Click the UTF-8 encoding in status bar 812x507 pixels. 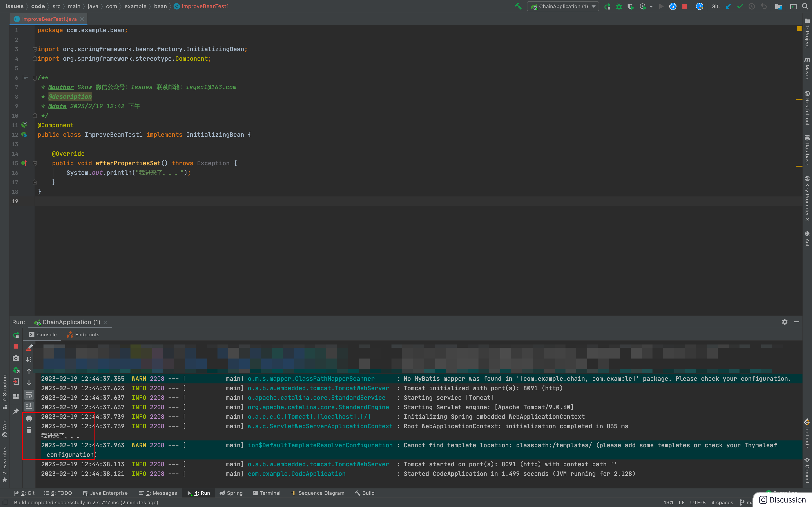[x=698, y=502]
